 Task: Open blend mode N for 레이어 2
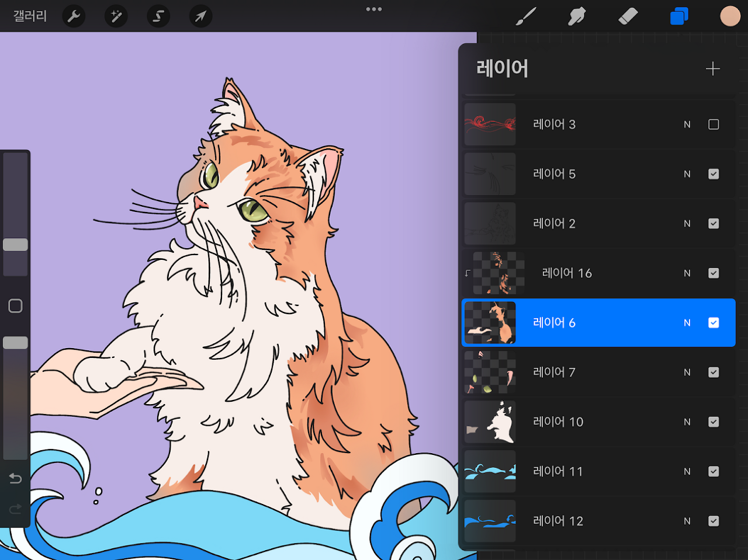(x=687, y=224)
